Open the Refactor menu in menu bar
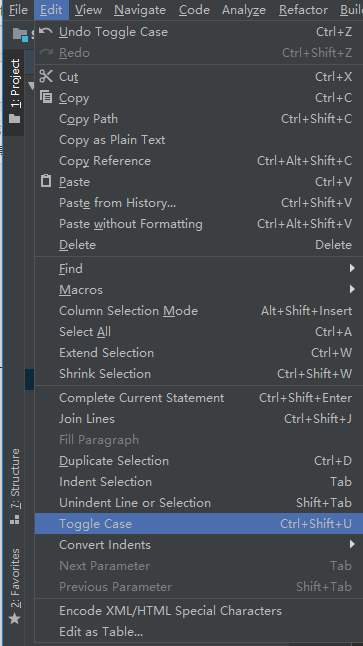This screenshot has height=646, width=363. tap(303, 9)
